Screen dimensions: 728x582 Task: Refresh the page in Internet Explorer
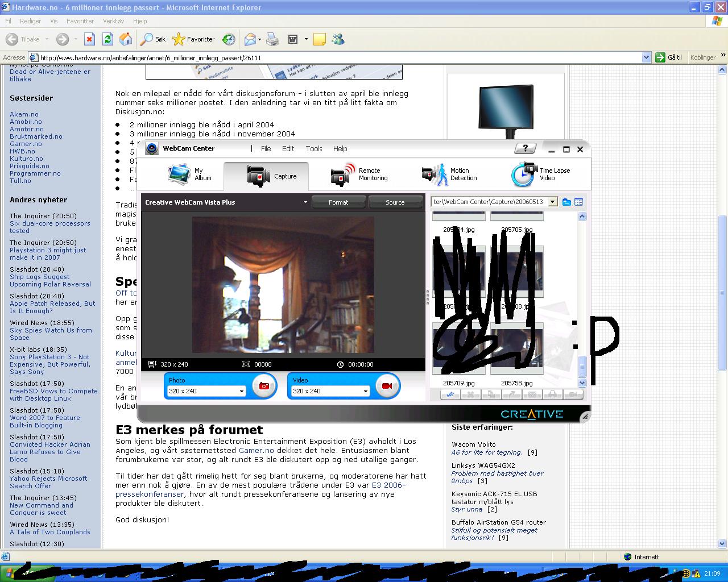coord(107,39)
